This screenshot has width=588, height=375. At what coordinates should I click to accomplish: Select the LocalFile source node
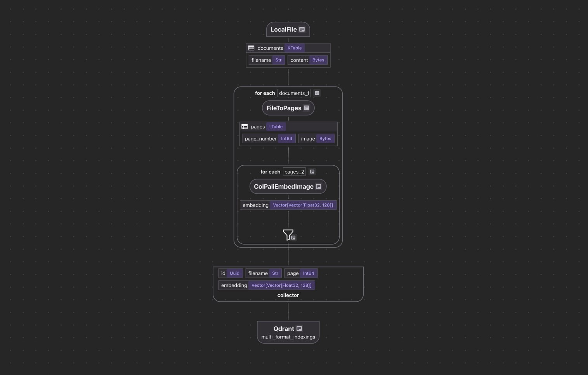[283, 30]
